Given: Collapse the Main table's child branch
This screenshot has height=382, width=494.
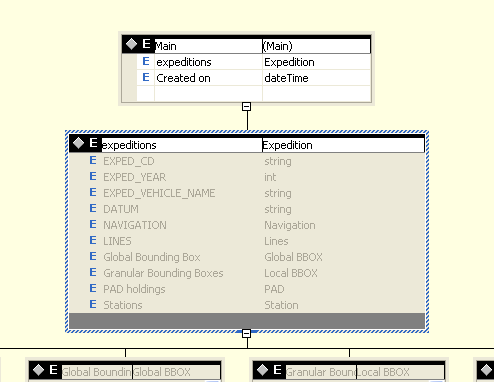Looking at the screenshot, I should coord(246,107).
